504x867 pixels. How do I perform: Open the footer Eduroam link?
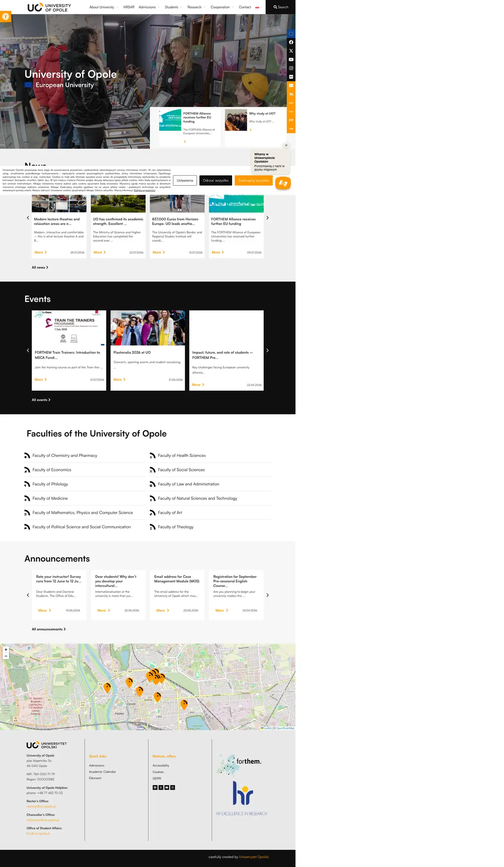point(95,778)
